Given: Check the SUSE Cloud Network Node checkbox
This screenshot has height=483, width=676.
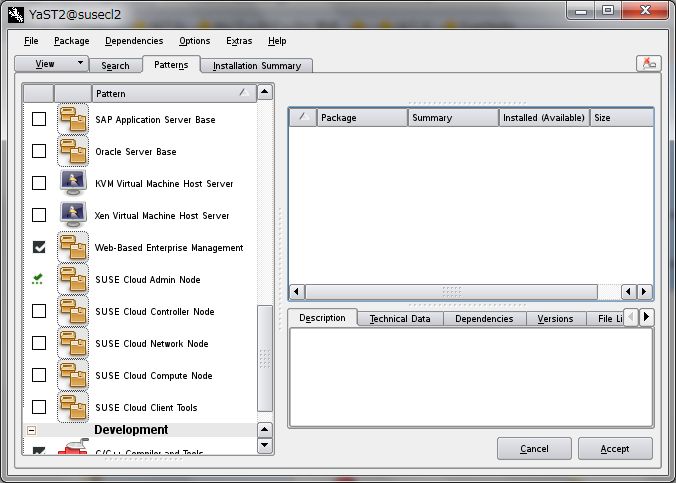Looking at the screenshot, I should (39, 343).
